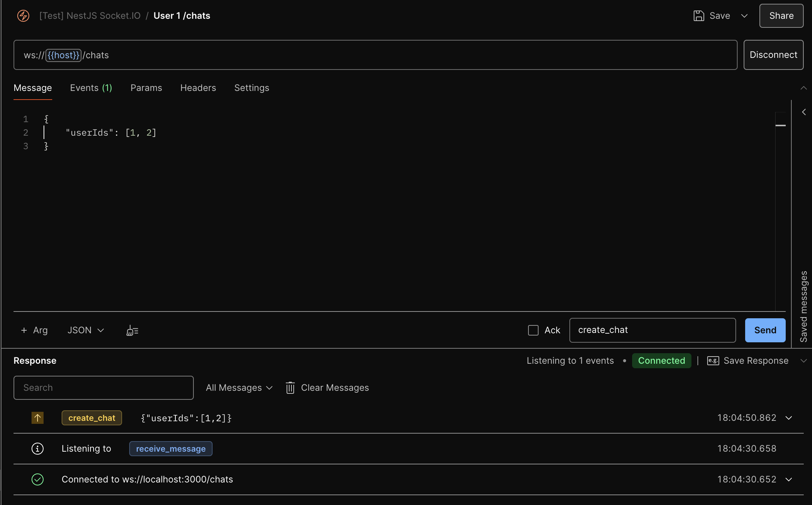Click the beautify message broom icon

[x=132, y=330]
